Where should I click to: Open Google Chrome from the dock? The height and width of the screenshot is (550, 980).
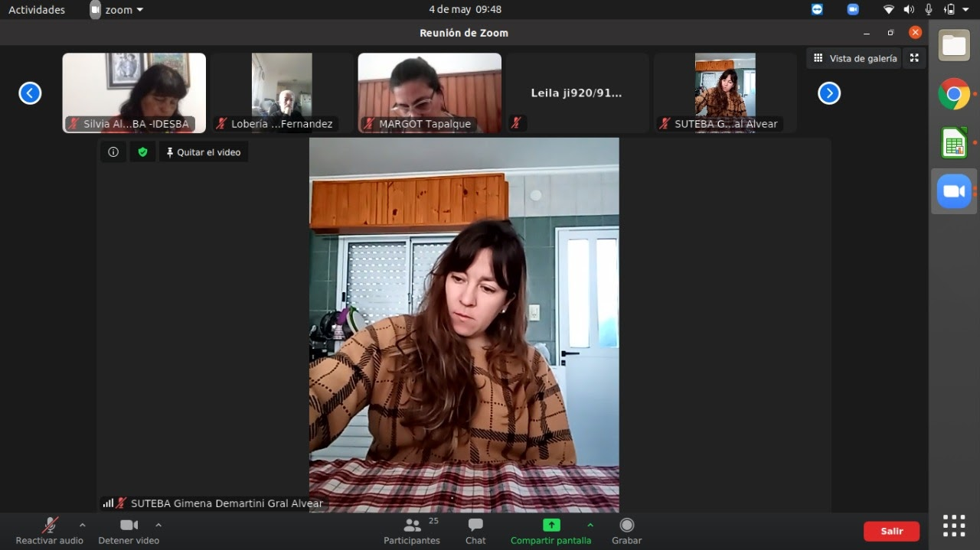954,94
